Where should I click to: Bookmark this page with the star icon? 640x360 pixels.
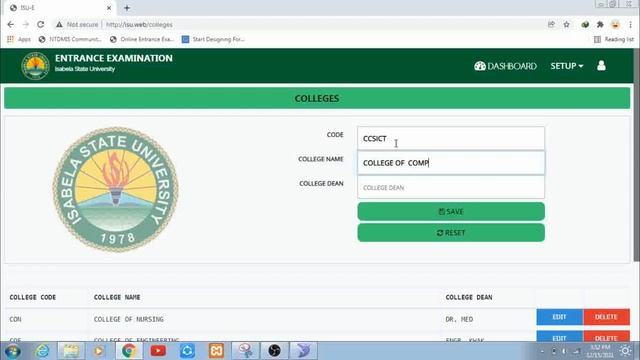click(x=567, y=24)
